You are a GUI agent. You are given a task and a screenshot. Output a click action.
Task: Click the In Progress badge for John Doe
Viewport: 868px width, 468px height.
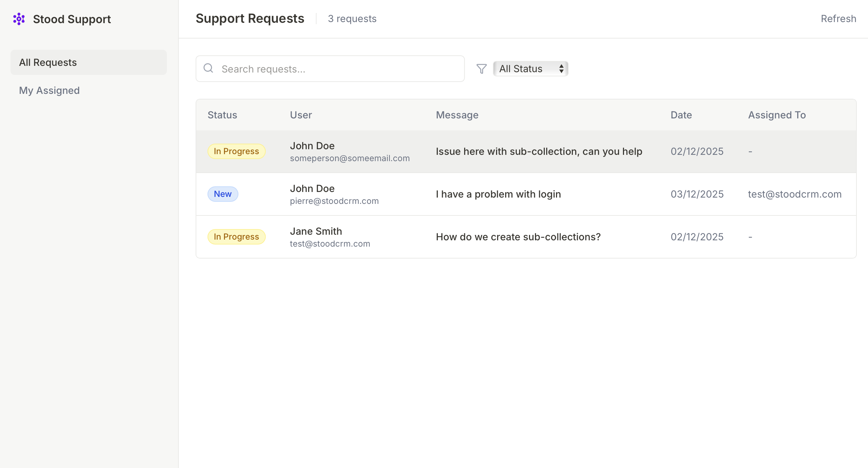click(236, 151)
